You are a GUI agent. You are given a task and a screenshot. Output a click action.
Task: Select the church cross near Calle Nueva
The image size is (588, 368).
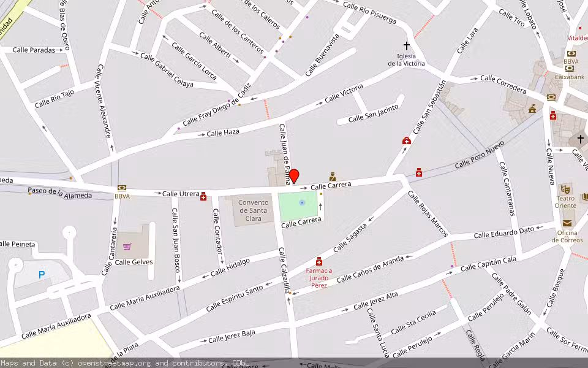pos(581,138)
